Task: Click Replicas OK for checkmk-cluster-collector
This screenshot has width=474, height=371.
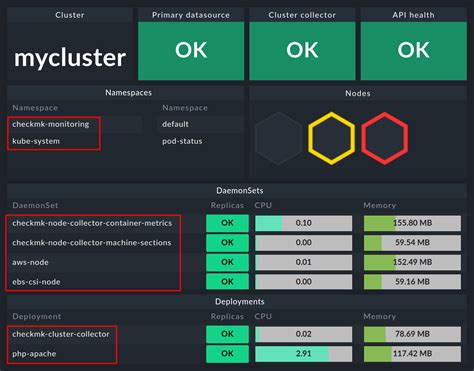Action: click(227, 334)
